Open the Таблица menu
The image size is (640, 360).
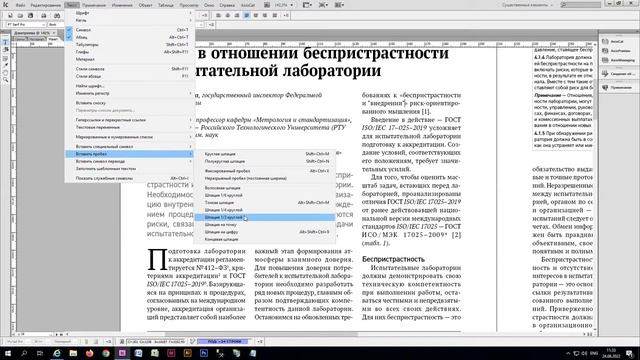(166, 5)
